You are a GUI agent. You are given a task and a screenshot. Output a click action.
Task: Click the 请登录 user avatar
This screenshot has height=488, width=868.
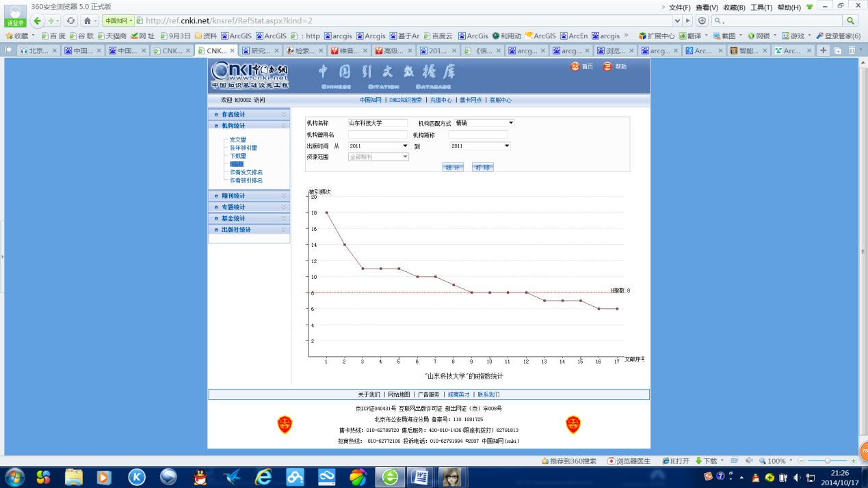[x=15, y=15]
